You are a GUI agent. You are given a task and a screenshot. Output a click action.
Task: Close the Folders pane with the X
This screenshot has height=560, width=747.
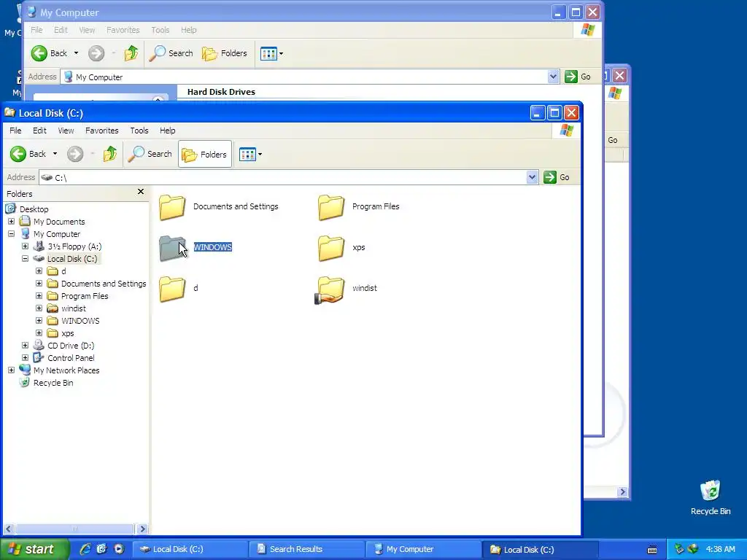(x=141, y=192)
